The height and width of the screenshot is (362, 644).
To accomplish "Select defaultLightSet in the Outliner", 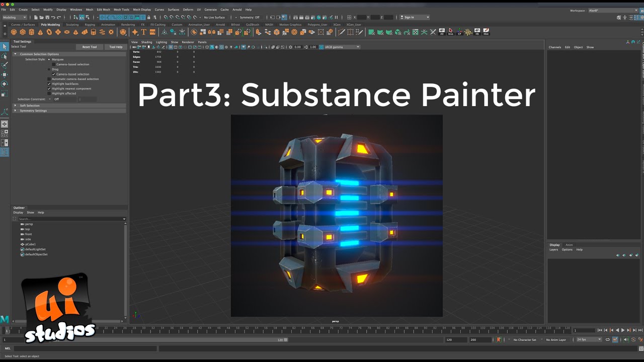I will click(35, 249).
